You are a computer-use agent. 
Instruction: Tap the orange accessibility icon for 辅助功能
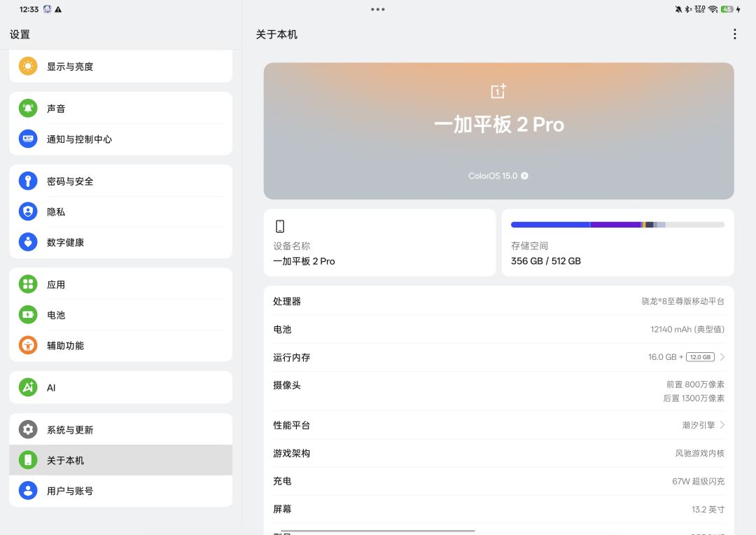(28, 345)
